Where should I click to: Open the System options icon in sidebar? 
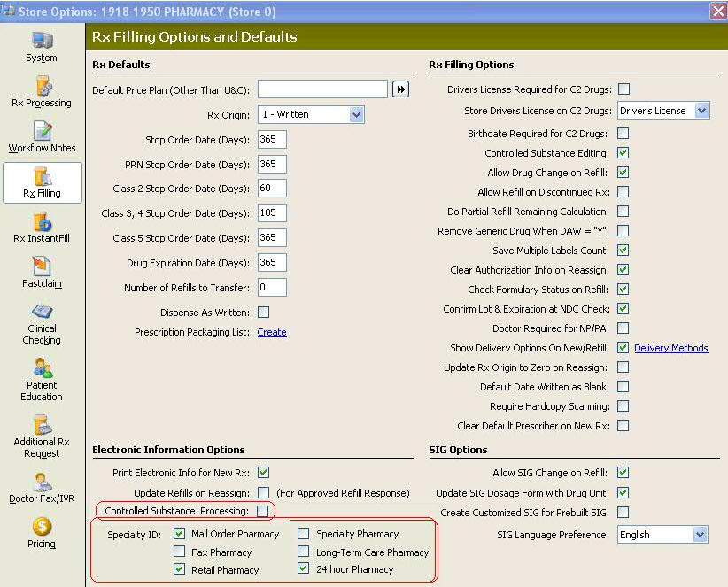[42, 42]
